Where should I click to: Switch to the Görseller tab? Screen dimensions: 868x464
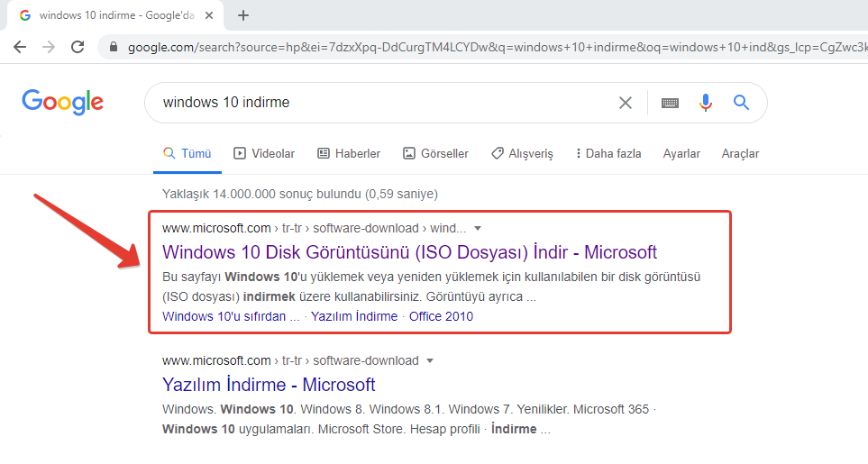[435, 154]
